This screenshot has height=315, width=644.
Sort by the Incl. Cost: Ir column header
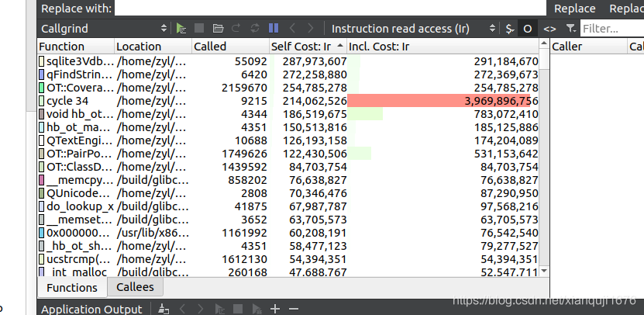click(x=443, y=47)
